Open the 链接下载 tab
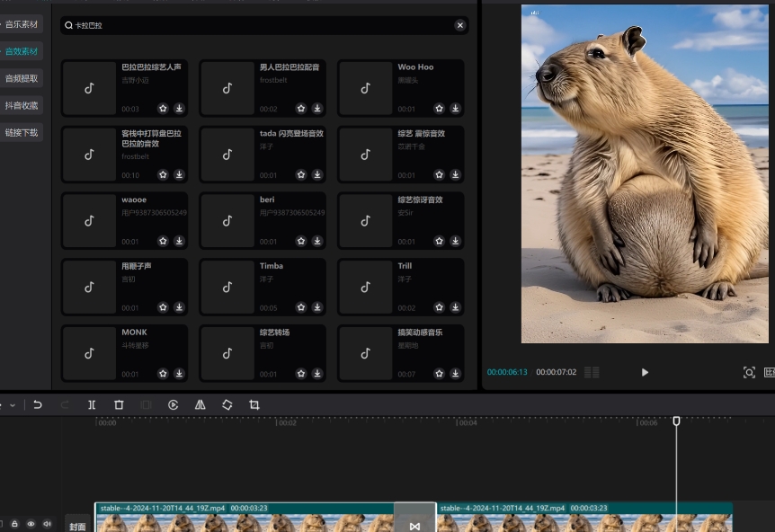Viewport: 775px width, 532px height. (x=22, y=132)
